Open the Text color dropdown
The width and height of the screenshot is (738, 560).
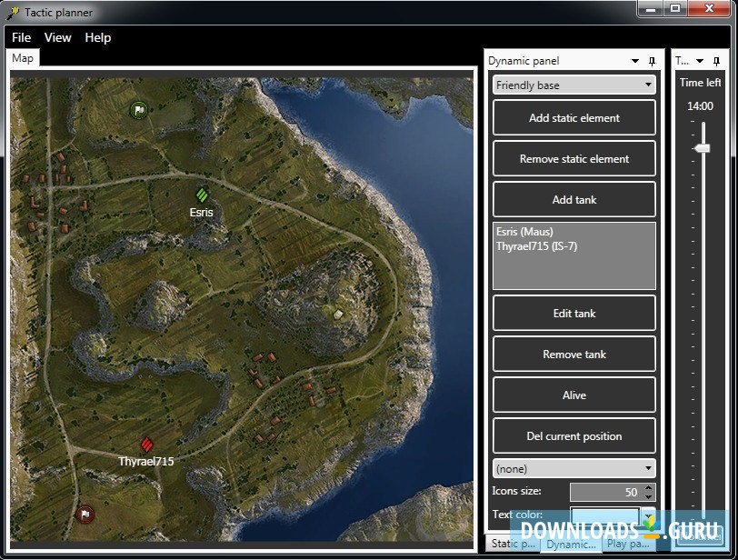coord(649,515)
